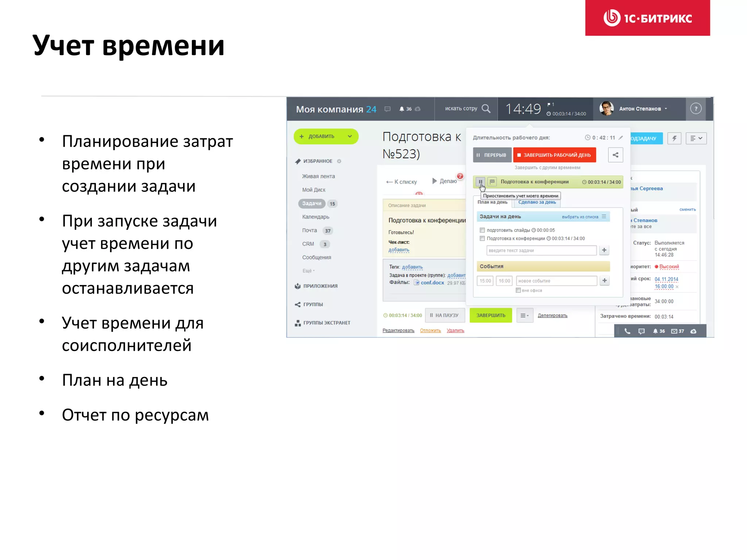Check the подготовить слайды task checkbox

click(482, 230)
